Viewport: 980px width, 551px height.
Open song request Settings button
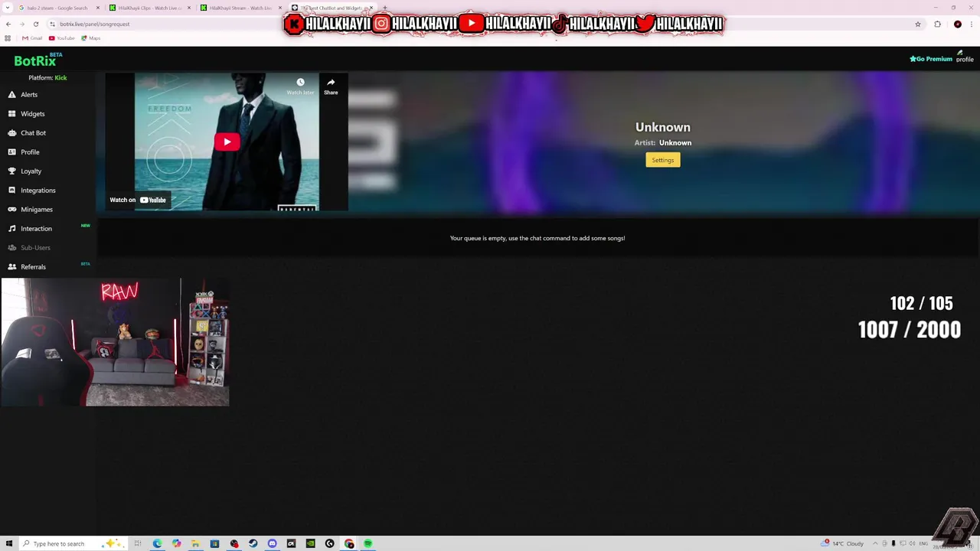(x=663, y=160)
